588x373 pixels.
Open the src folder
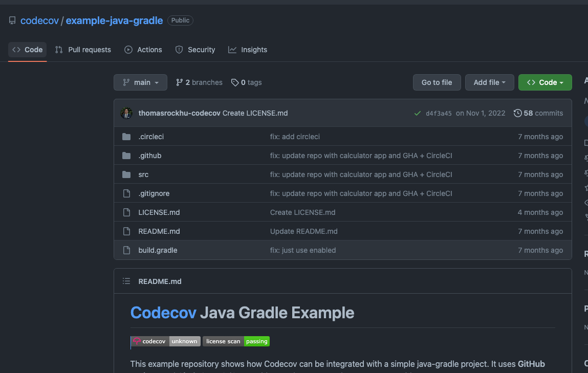[x=143, y=174]
